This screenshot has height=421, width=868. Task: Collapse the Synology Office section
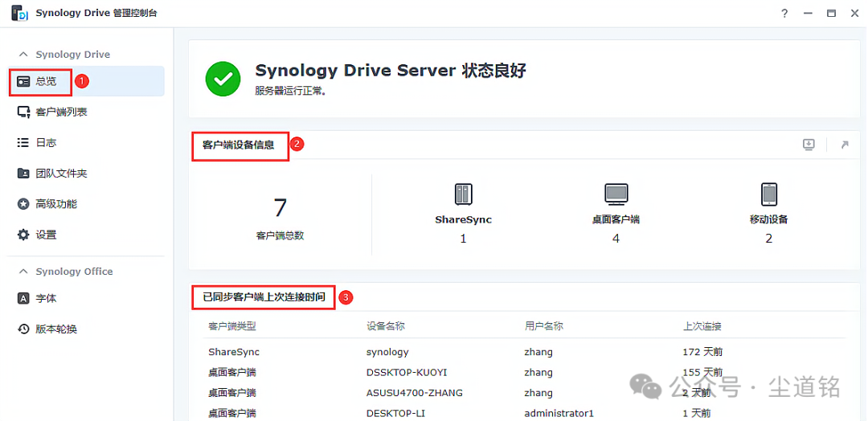click(23, 272)
